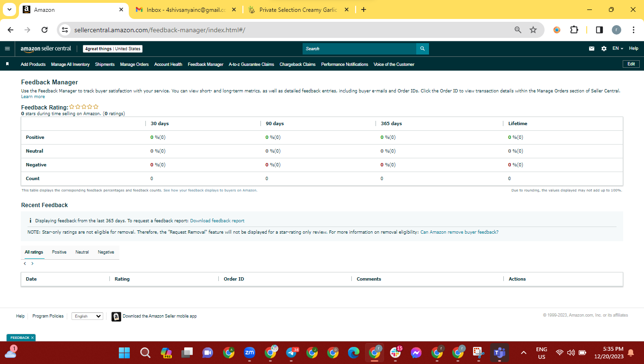Open the Chrome side panel

pyautogui.click(x=599, y=30)
